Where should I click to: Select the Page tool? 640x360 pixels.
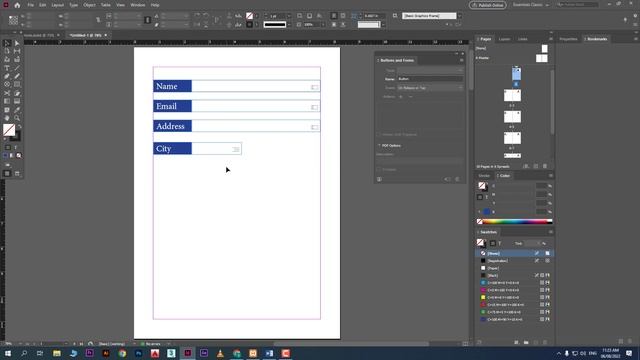7,51
